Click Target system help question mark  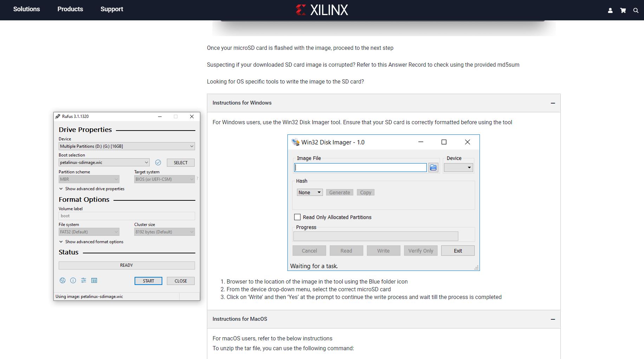coord(197,179)
